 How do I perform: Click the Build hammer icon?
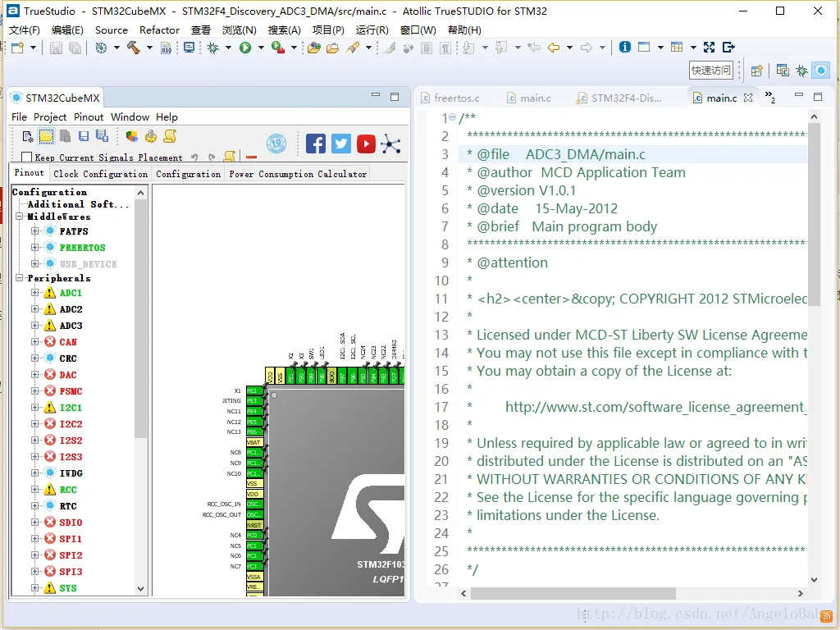coord(134,48)
